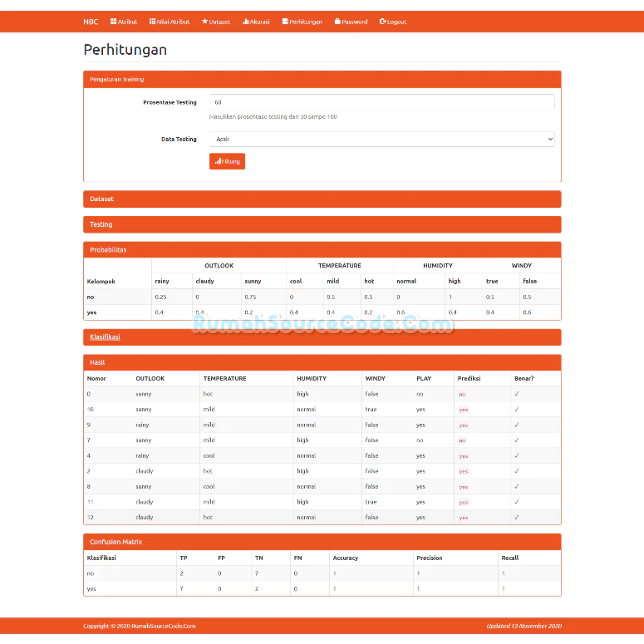Click the Atribut grid icon in navbar
This screenshot has width=644, height=644.
pos(113,22)
